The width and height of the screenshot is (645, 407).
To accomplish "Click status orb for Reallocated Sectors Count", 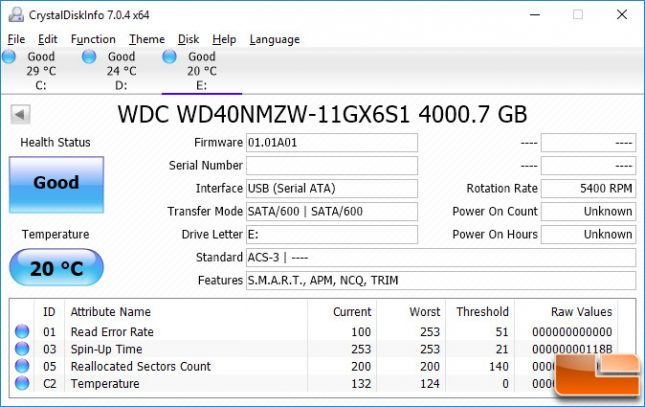I will 22,366.
